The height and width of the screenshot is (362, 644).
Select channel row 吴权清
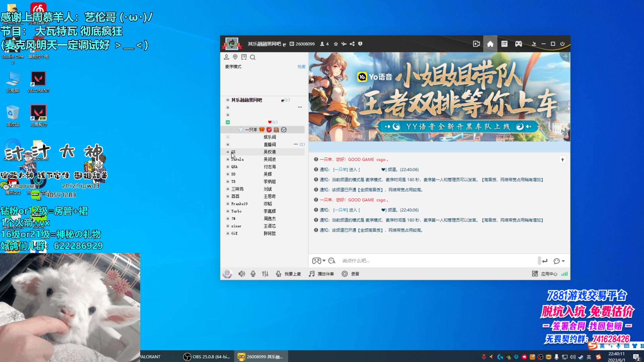[x=263, y=152]
